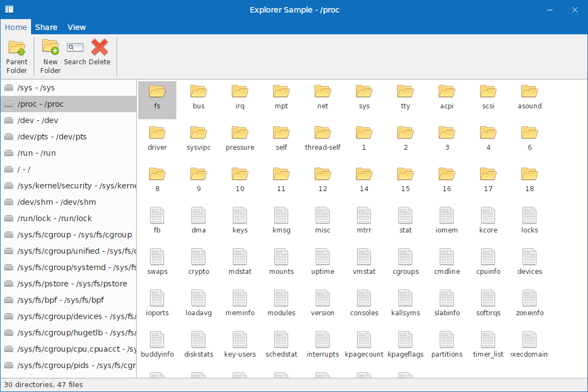Select the self folder

coord(281,141)
